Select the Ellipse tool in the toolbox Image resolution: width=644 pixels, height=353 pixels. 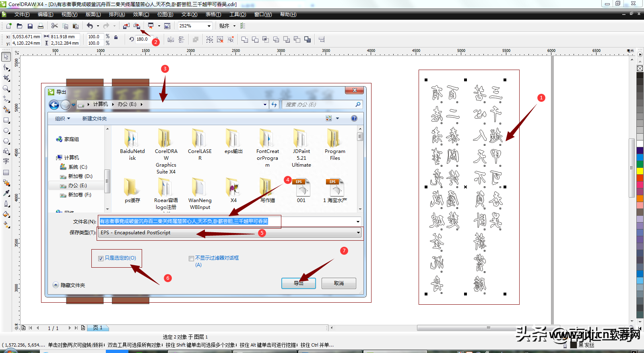click(6, 131)
